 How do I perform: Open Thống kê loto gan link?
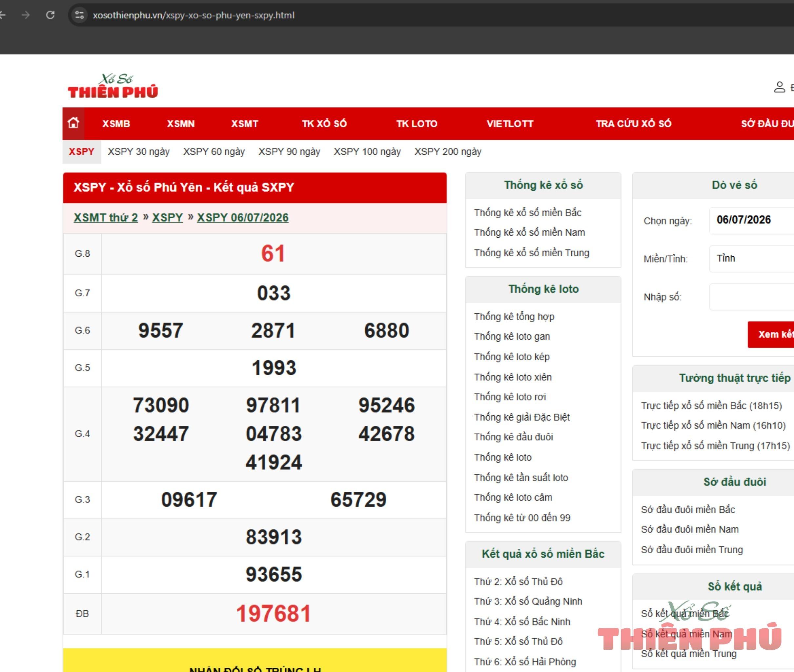[512, 336]
